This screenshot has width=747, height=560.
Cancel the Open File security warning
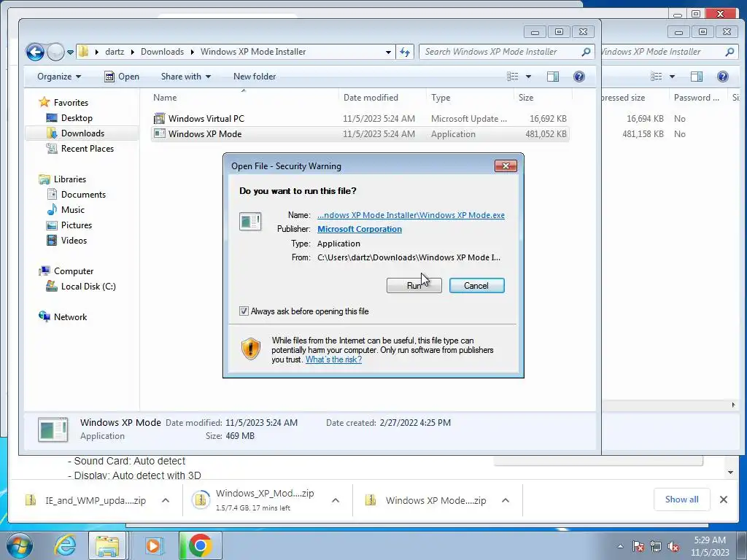click(476, 285)
